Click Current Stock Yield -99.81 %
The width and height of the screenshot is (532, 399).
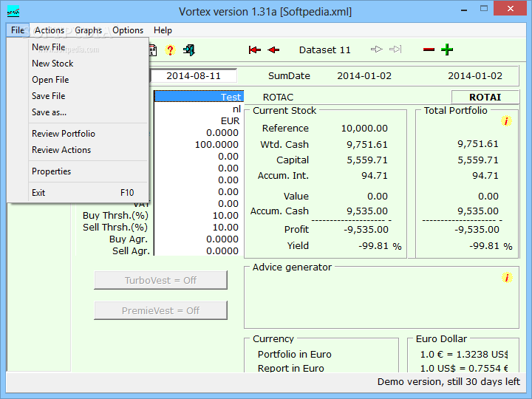tap(380, 246)
